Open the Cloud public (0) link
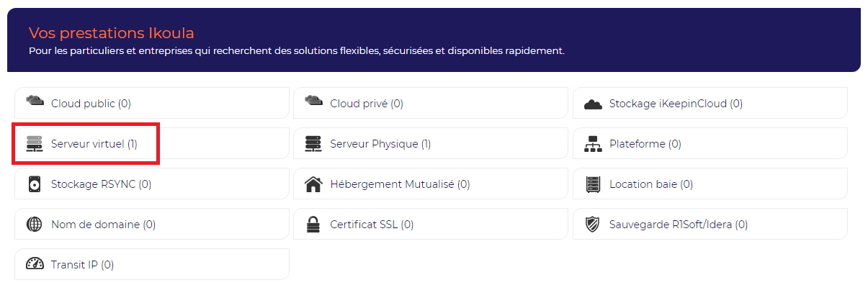This screenshot has width=868, height=298. point(91,104)
